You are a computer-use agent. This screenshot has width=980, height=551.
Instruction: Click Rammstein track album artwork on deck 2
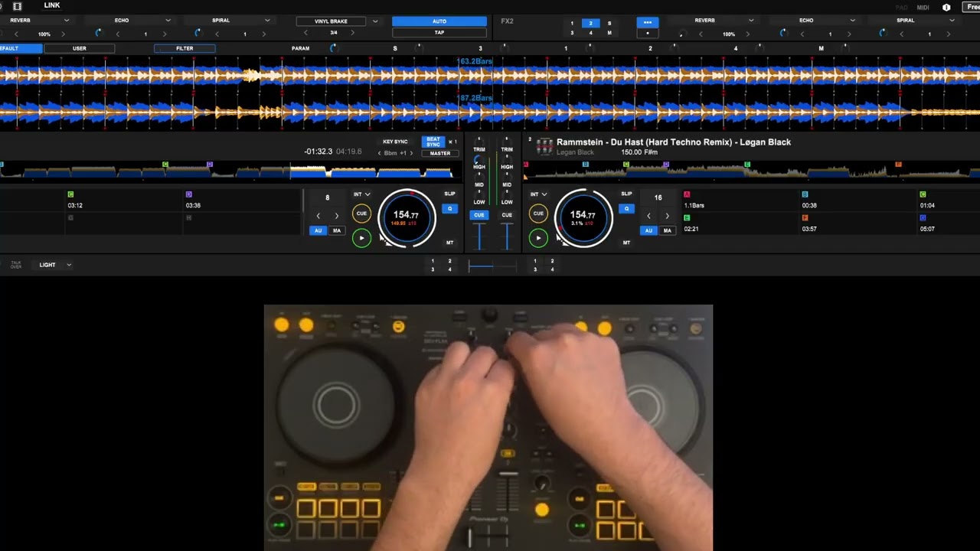(544, 146)
